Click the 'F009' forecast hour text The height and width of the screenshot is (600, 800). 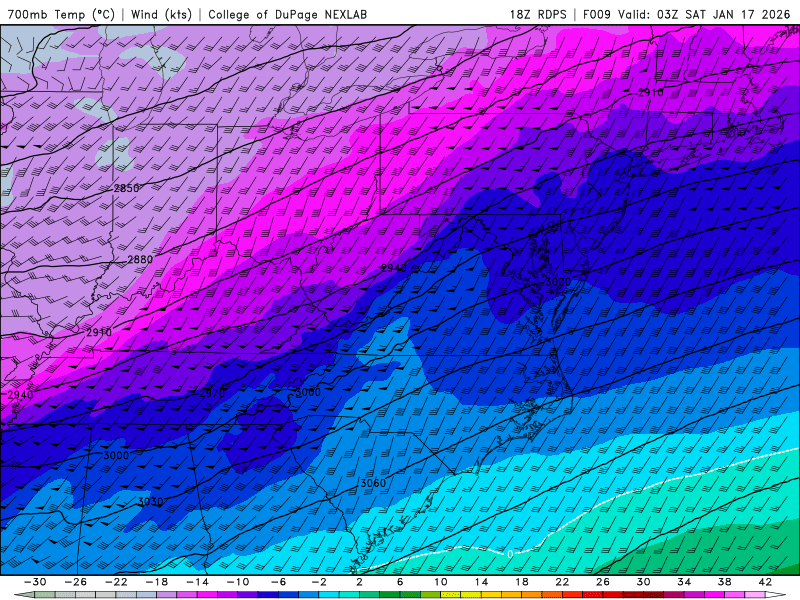pos(596,14)
